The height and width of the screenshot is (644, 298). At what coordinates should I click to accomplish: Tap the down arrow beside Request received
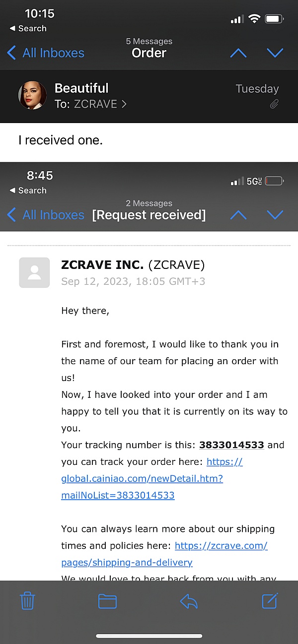click(x=275, y=215)
